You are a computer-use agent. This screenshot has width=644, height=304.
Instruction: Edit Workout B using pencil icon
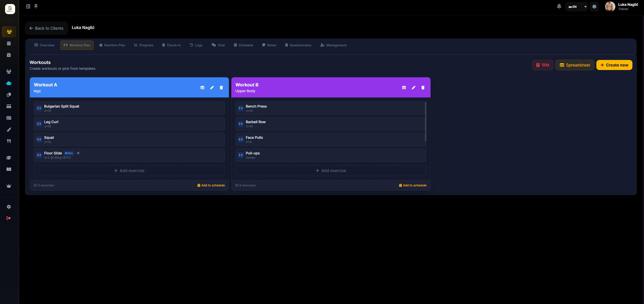pyautogui.click(x=413, y=88)
